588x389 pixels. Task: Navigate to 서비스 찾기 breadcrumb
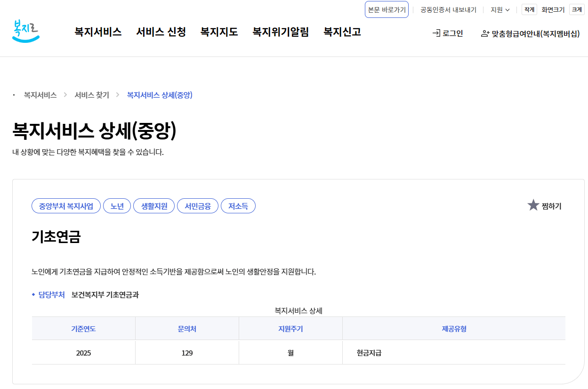click(91, 95)
